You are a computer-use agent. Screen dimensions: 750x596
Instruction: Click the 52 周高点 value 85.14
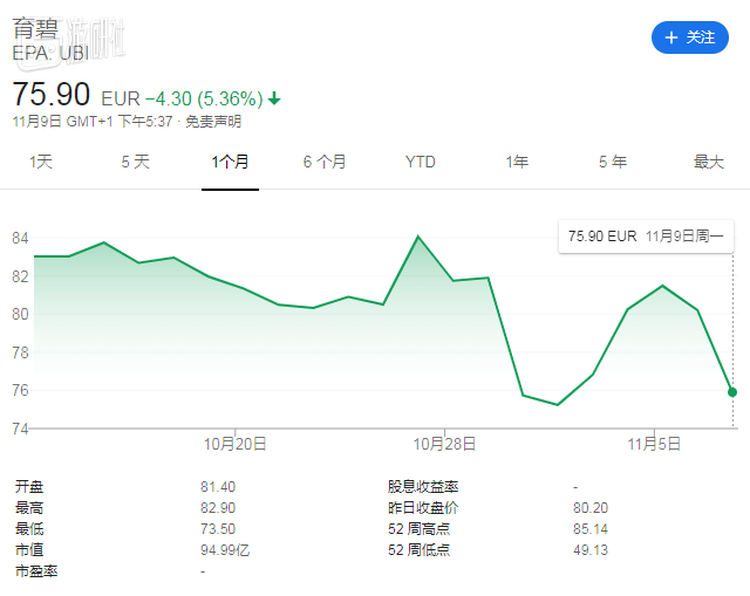pyautogui.click(x=590, y=529)
